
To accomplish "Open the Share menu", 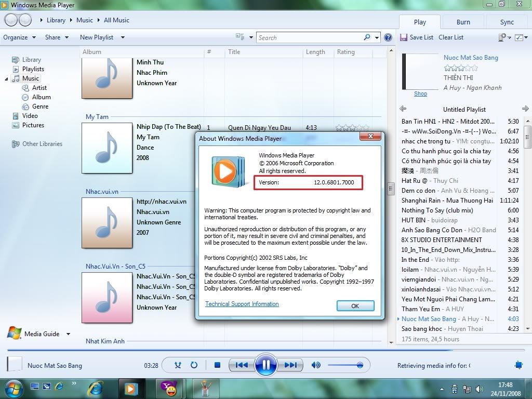I will click(x=57, y=37).
